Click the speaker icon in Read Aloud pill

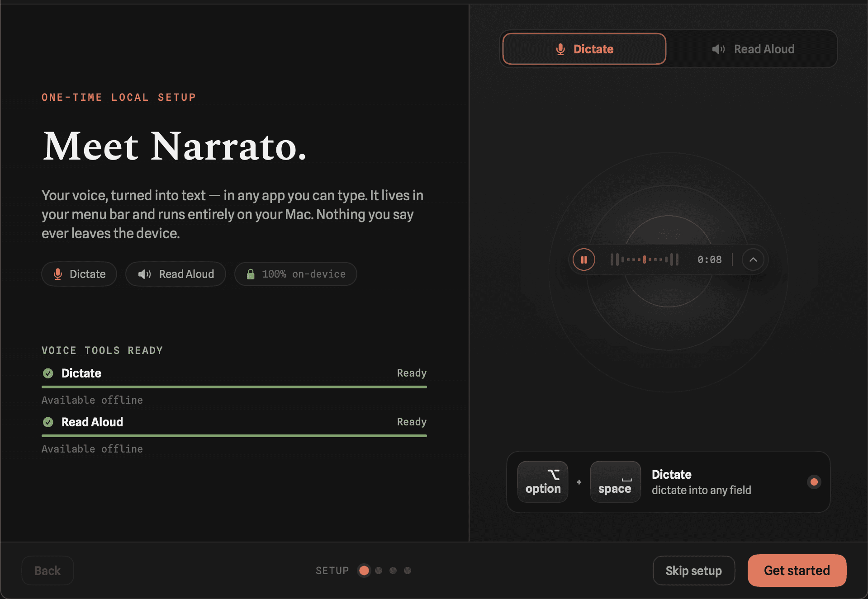click(x=144, y=274)
